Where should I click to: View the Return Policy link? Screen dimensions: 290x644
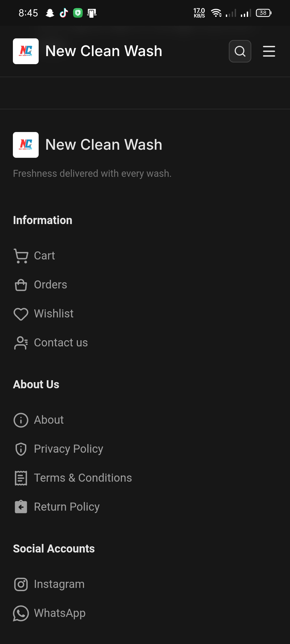tap(67, 507)
